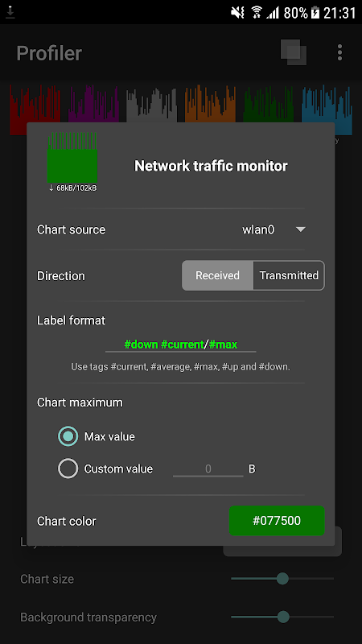Viewport: 362px width, 644px height.
Task: Open the wlan0 source selector
Action: click(x=274, y=229)
